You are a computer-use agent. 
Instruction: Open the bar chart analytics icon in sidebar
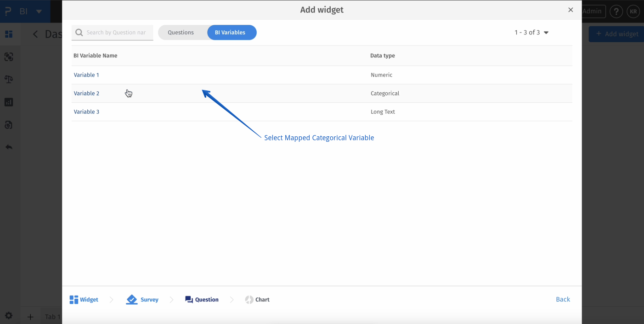point(9,102)
